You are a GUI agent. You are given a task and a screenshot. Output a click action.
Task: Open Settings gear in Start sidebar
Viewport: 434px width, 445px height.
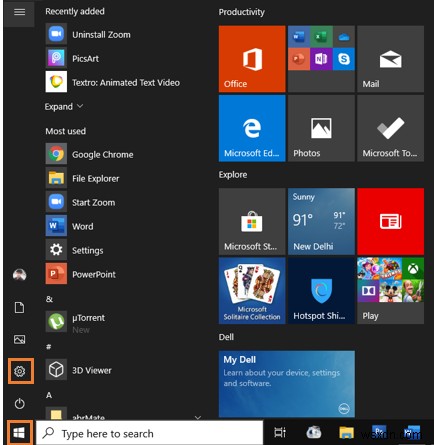(x=20, y=371)
